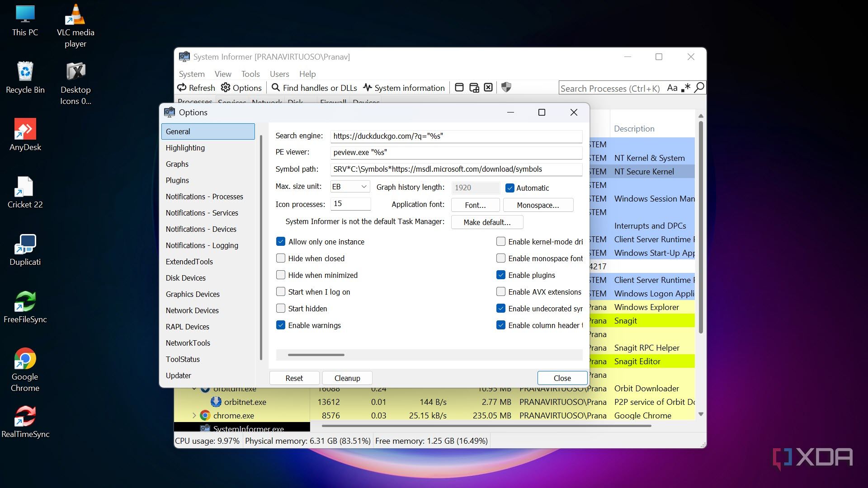Viewport: 868px width, 488px height.
Task: Open Recycle Bin desktop icon
Action: pos(25,77)
